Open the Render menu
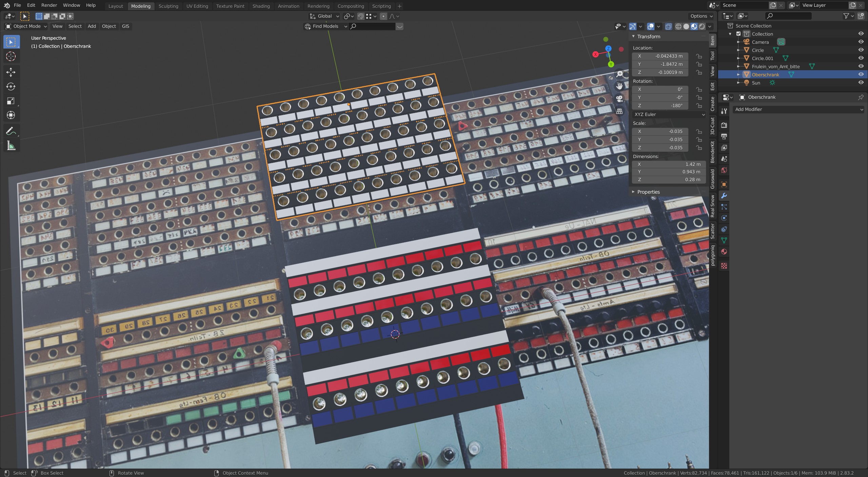The height and width of the screenshot is (477, 868). [49, 5]
